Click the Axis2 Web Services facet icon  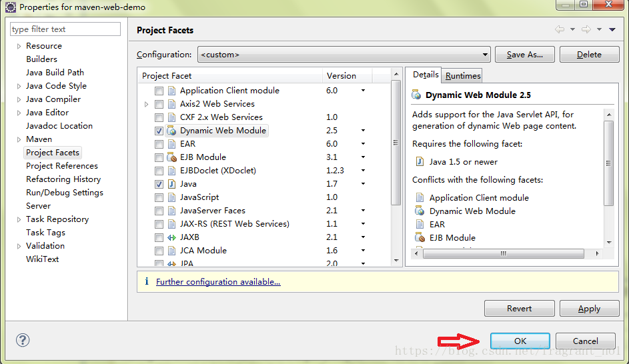(171, 104)
